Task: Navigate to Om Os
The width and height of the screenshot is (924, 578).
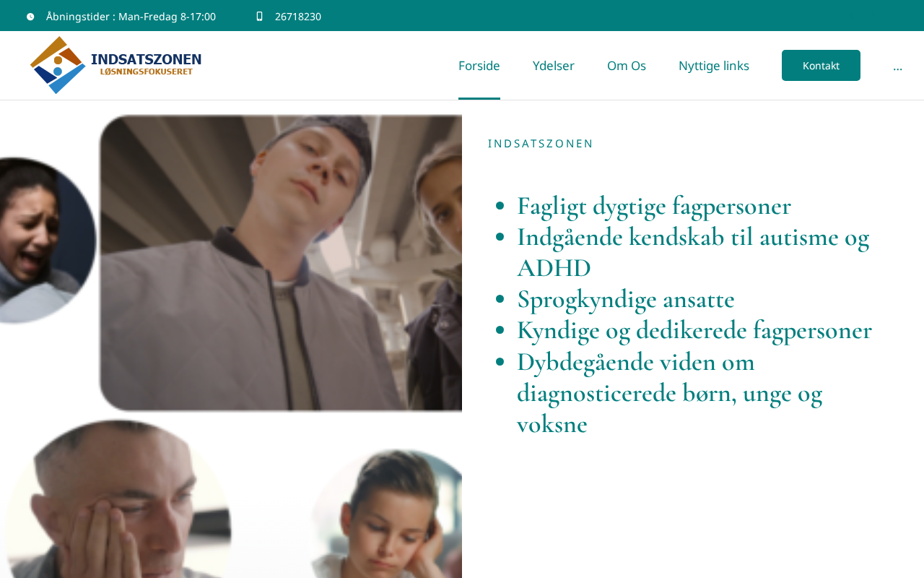Action: pos(627,66)
